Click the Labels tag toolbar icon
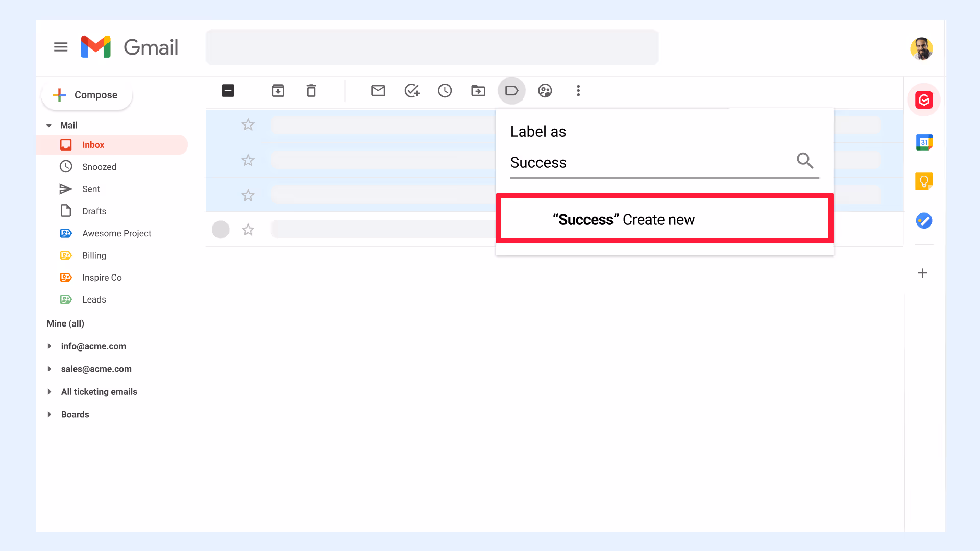980x551 pixels. tap(511, 91)
